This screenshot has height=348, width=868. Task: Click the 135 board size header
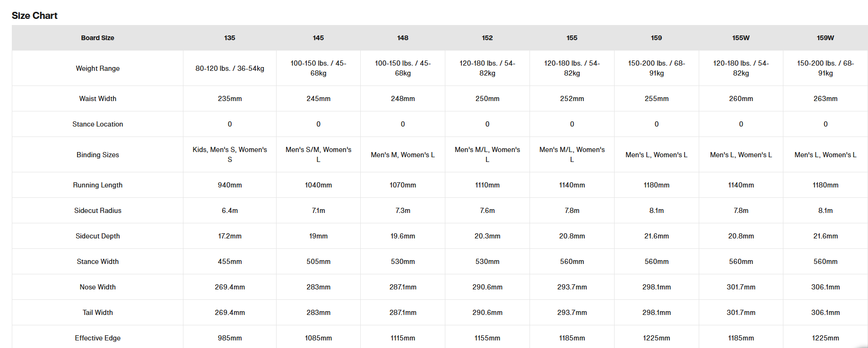pyautogui.click(x=230, y=38)
